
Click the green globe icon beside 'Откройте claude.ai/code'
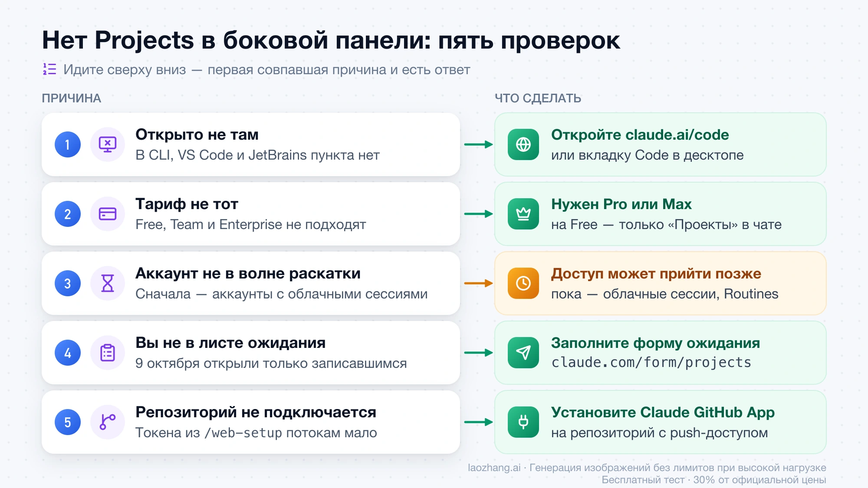click(x=523, y=144)
